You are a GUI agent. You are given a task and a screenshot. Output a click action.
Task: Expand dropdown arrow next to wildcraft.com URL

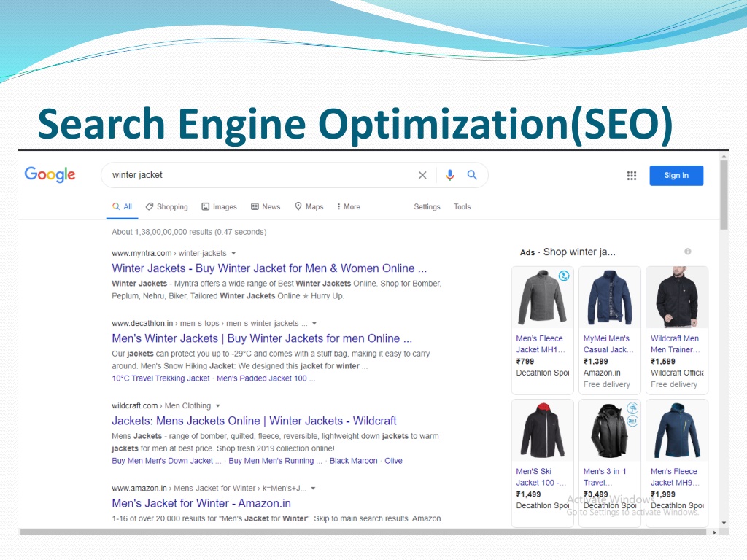pos(217,406)
